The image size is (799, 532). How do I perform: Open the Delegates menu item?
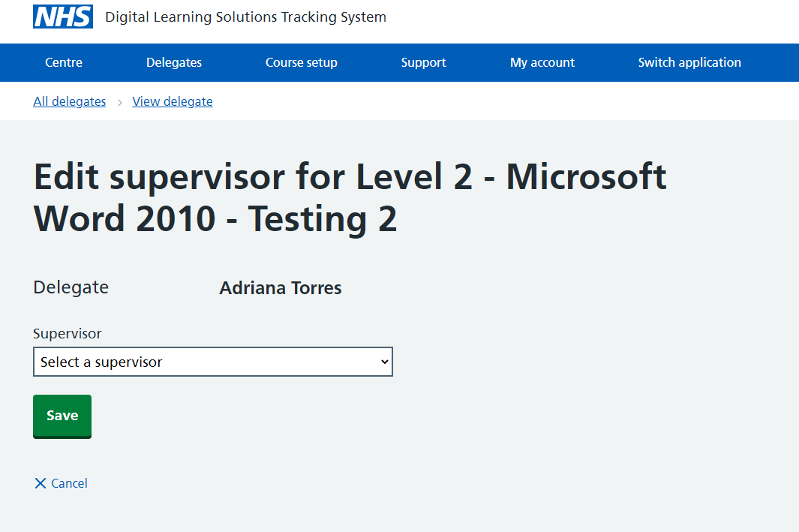coord(174,62)
